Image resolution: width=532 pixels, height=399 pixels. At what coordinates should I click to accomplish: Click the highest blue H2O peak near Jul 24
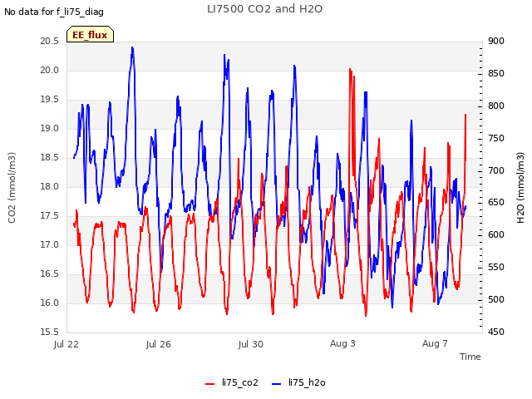pos(132,48)
